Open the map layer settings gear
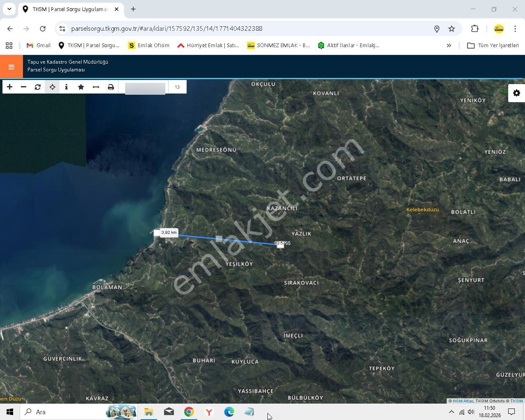 [516, 93]
